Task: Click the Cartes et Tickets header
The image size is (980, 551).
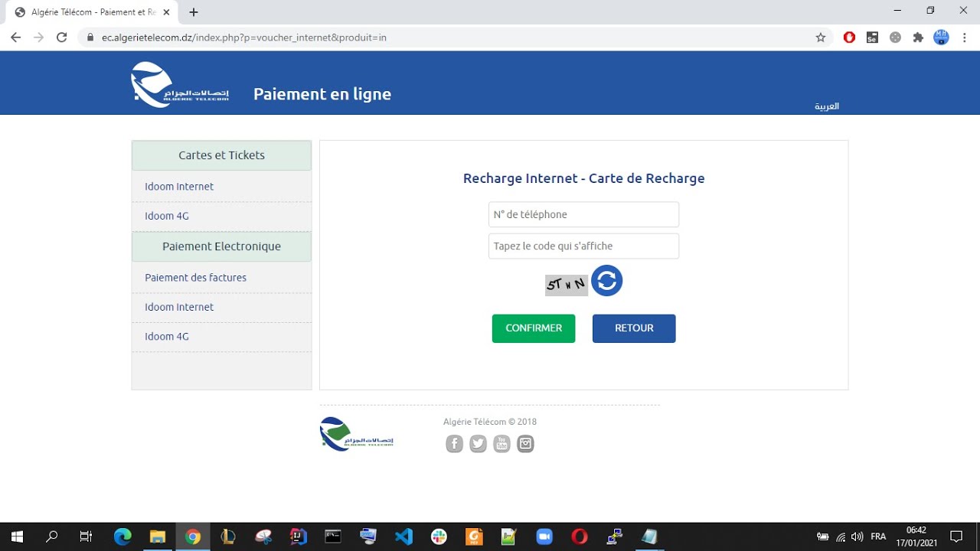Action: [221, 155]
